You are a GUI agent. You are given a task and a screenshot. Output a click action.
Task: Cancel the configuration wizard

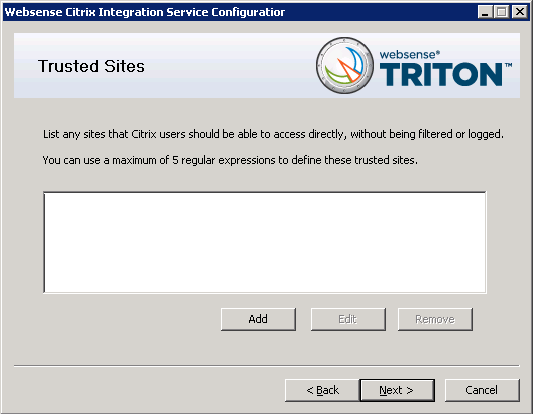tap(482, 390)
